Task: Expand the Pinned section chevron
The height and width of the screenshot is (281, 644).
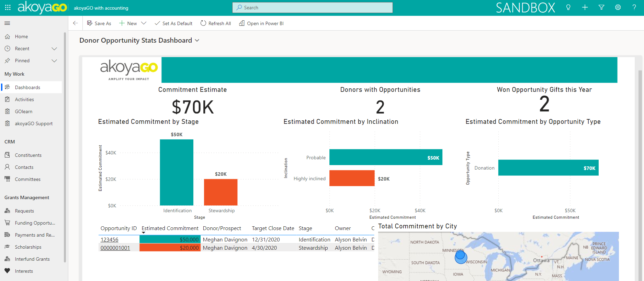Action: [x=54, y=61]
